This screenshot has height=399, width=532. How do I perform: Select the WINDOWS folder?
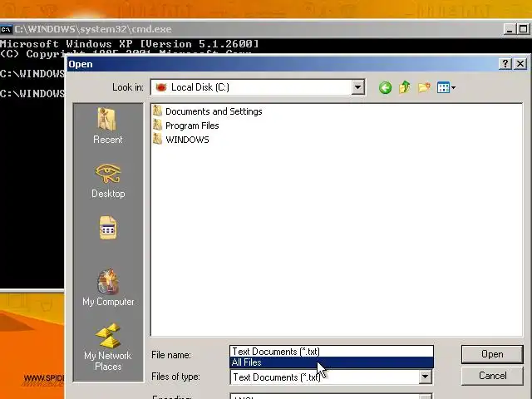click(x=181, y=140)
